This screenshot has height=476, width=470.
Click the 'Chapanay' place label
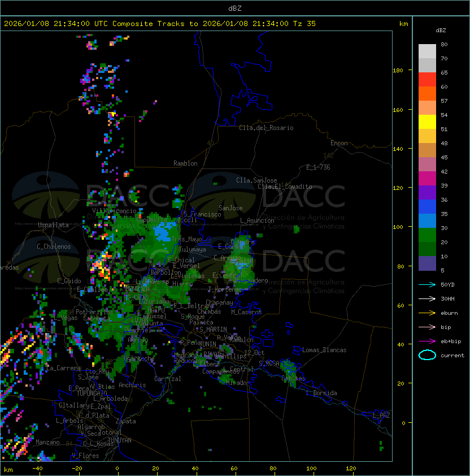click(x=219, y=302)
